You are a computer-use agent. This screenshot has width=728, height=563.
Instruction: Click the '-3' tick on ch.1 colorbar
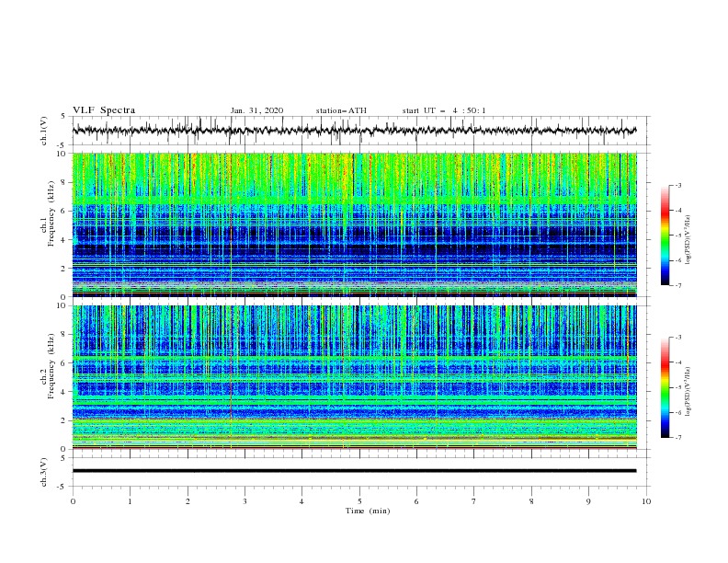(677, 185)
